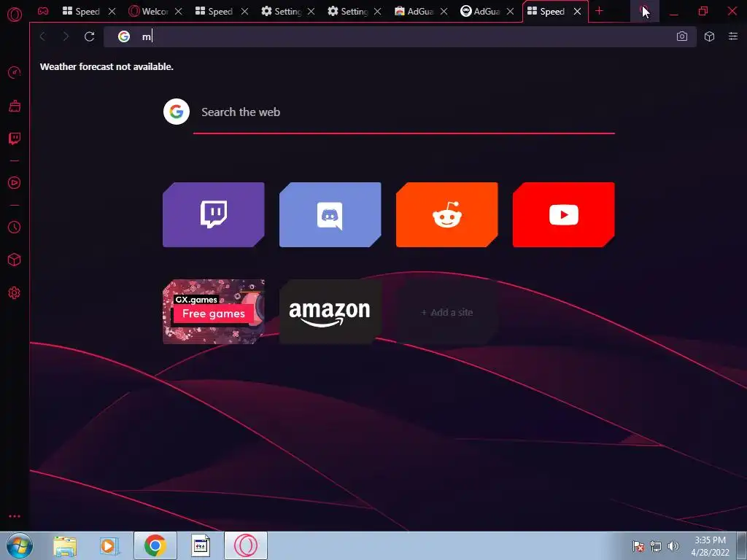747x560 pixels.
Task: Open the Twitch speed dial tile
Action: 214,214
